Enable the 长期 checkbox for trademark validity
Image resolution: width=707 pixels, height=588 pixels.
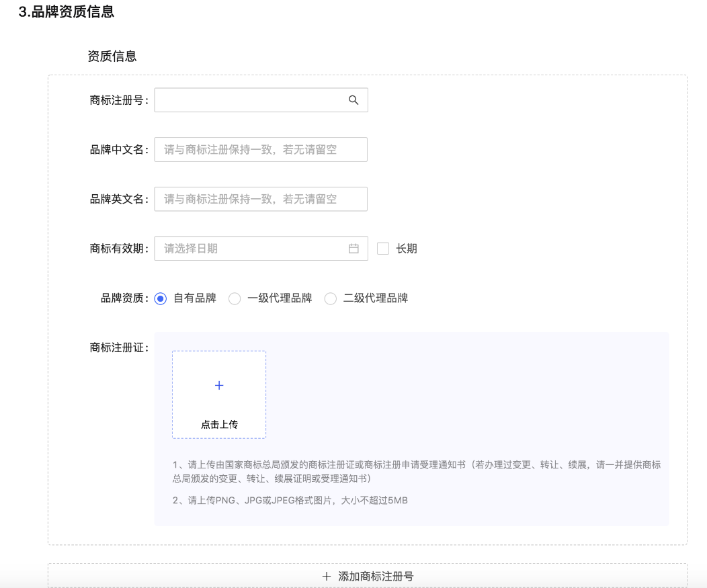383,248
